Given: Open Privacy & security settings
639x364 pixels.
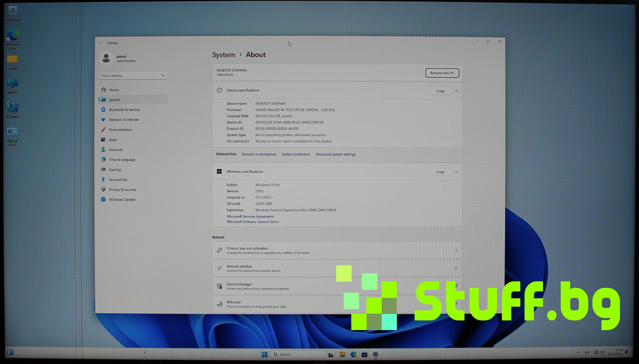Looking at the screenshot, I should point(133,190).
